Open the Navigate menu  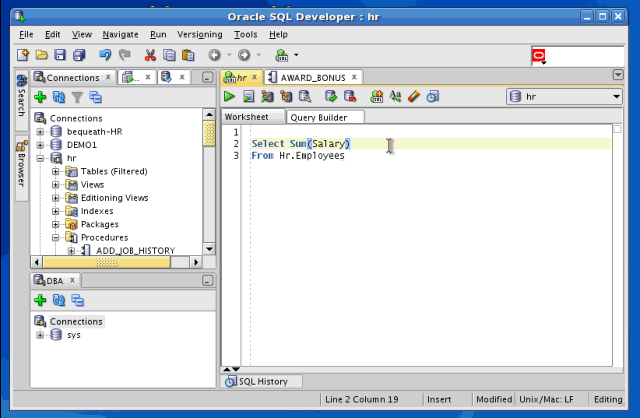pyautogui.click(x=120, y=35)
